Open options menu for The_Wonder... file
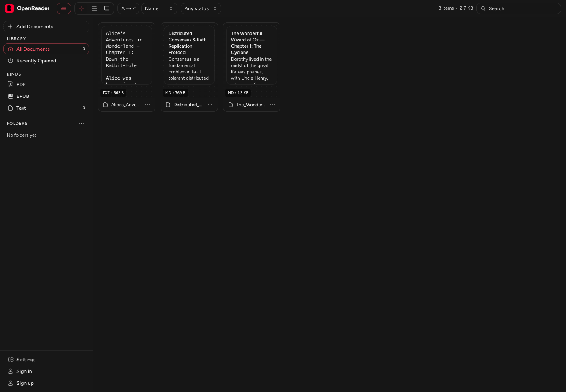 [x=272, y=105]
